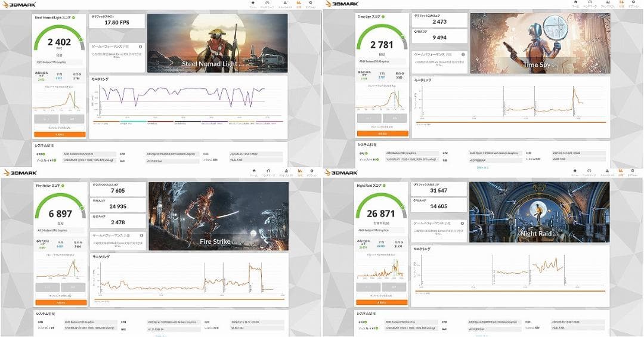Click the 3DMARK logo in Fire Strike window
The image size is (644, 337).
[x=19, y=173]
